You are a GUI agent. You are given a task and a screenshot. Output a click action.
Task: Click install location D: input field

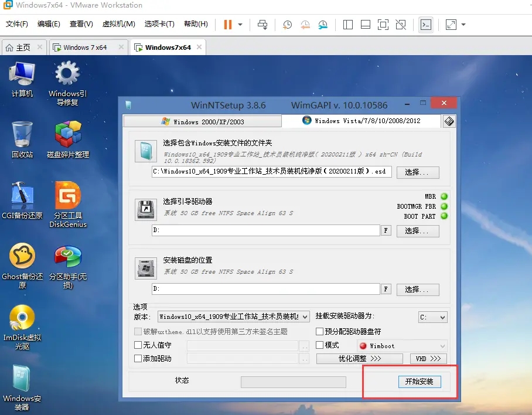click(265, 289)
